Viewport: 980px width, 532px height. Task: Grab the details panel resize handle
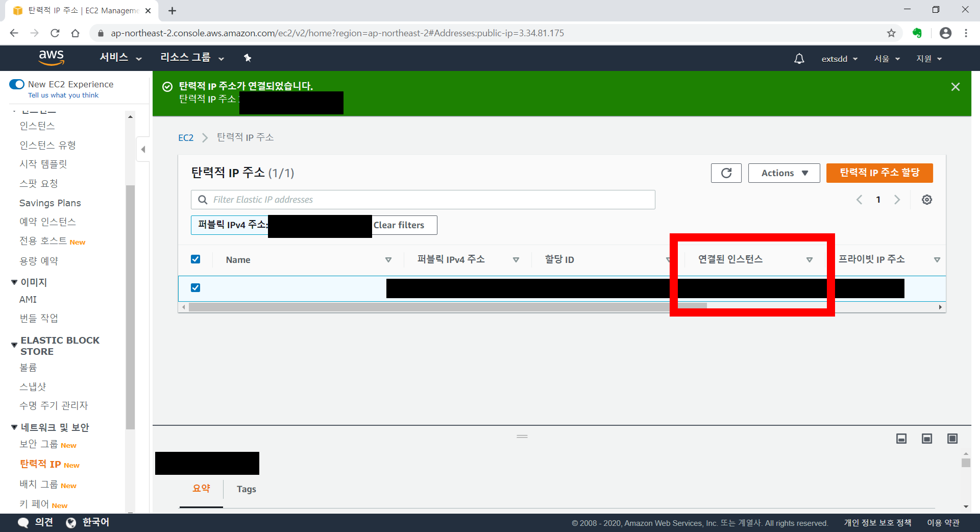click(x=522, y=437)
